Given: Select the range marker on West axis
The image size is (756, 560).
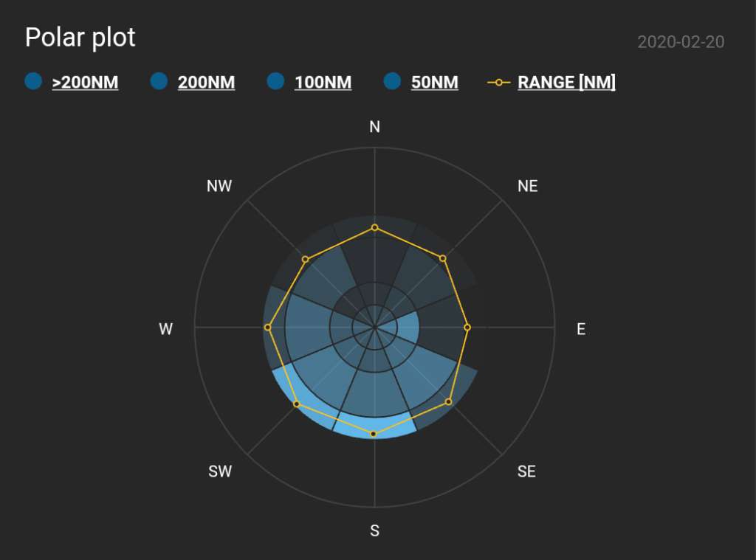Looking at the screenshot, I should pos(268,327).
